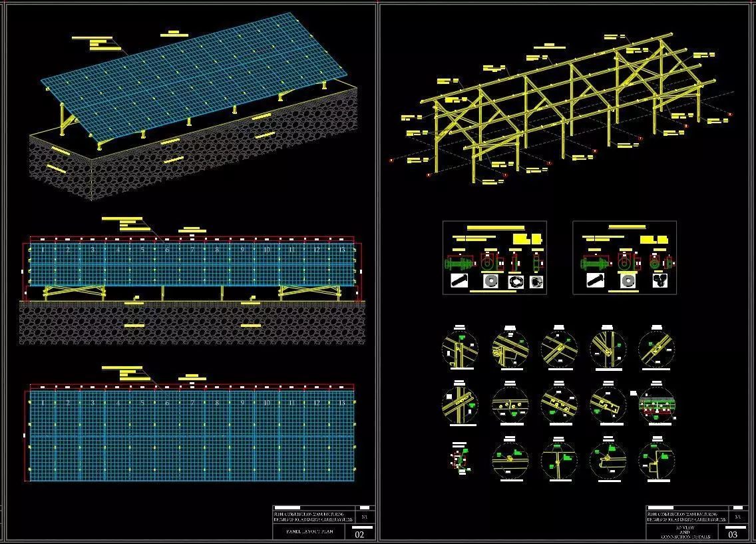This screenshot has width=756, height=544.
Task: Click the first detail circle in the top row
Action: tap(460, 350)
